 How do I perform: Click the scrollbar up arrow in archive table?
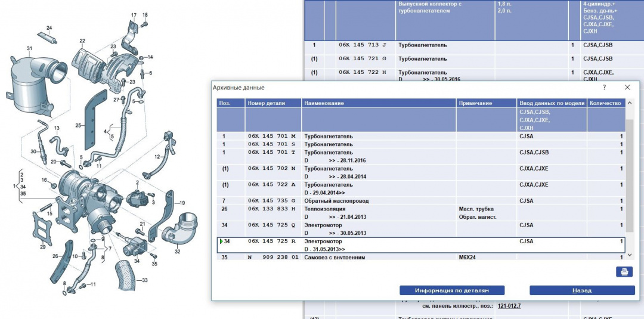pyautogui.click(x=629, y=103)
